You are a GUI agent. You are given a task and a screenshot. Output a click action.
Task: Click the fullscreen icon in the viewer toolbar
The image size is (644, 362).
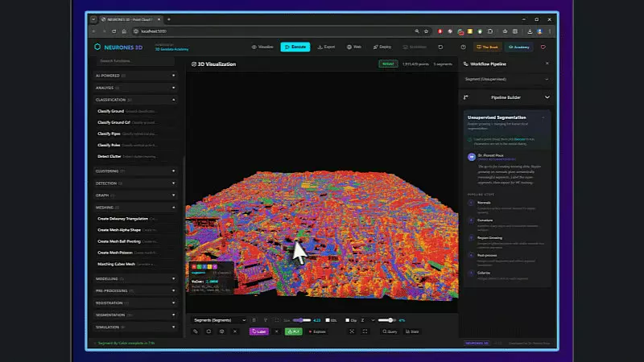click(x=365, y=331)
